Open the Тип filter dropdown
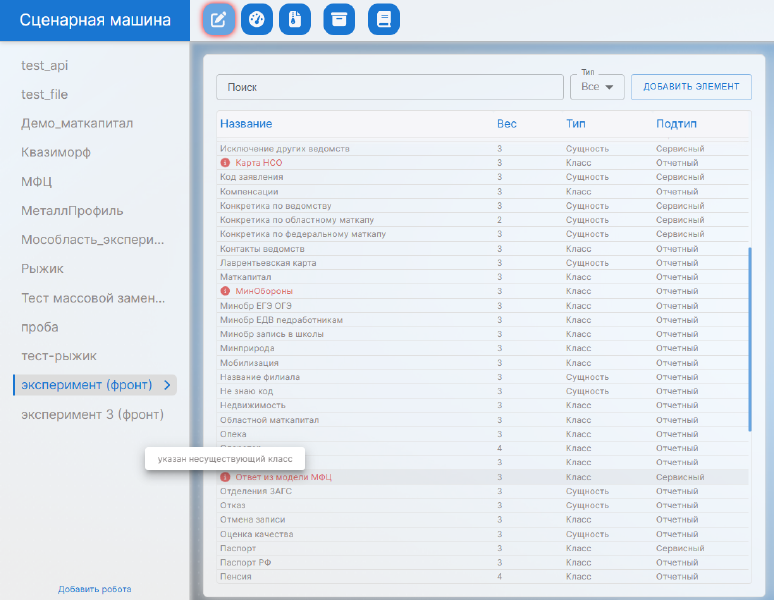Image resolution: width=774 pixels, height=600 pixels. tap(597, 87)
